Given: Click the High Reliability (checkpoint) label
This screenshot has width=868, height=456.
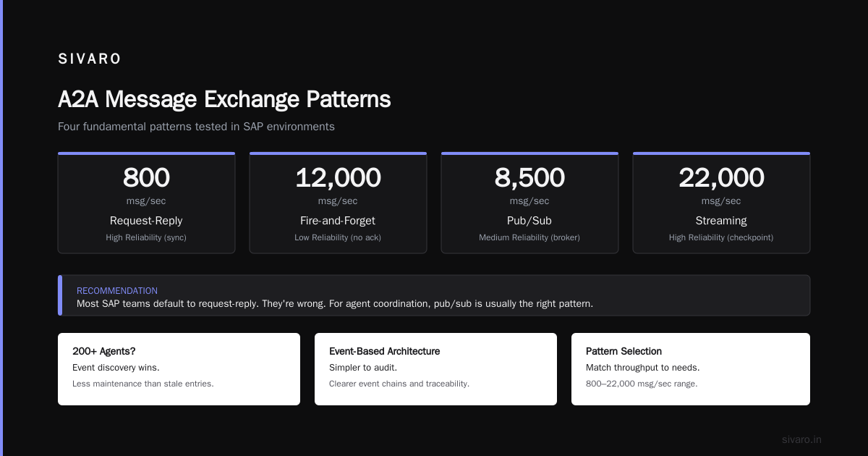Looking at the screenshot, I should pyautogui.click(x=721, y=237).
